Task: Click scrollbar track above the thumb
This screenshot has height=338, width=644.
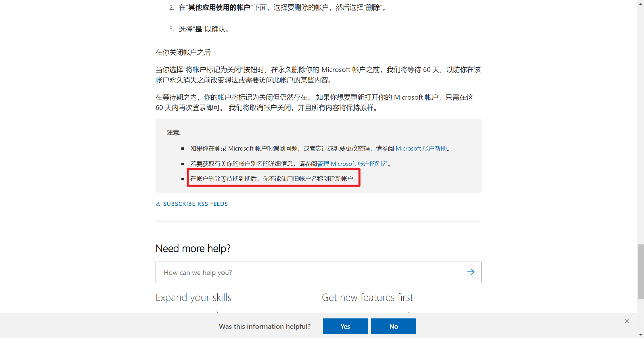Action: point(641,124)
